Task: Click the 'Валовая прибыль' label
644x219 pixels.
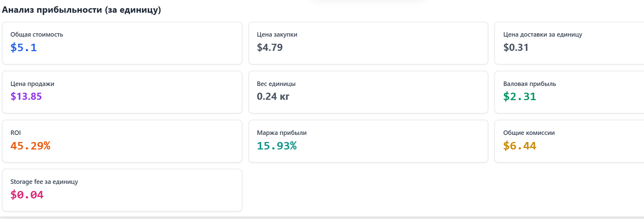Action: (529, 84)
